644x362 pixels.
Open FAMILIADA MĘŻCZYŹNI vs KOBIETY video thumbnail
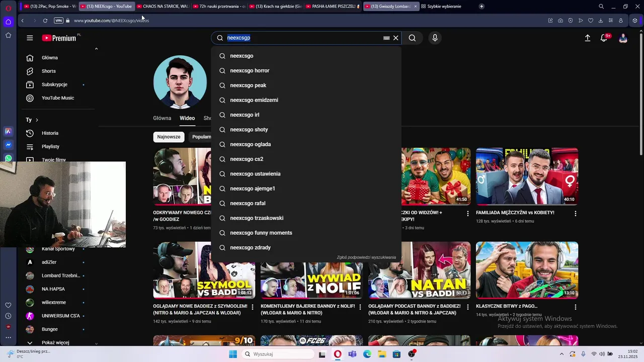tap(527, 176)
